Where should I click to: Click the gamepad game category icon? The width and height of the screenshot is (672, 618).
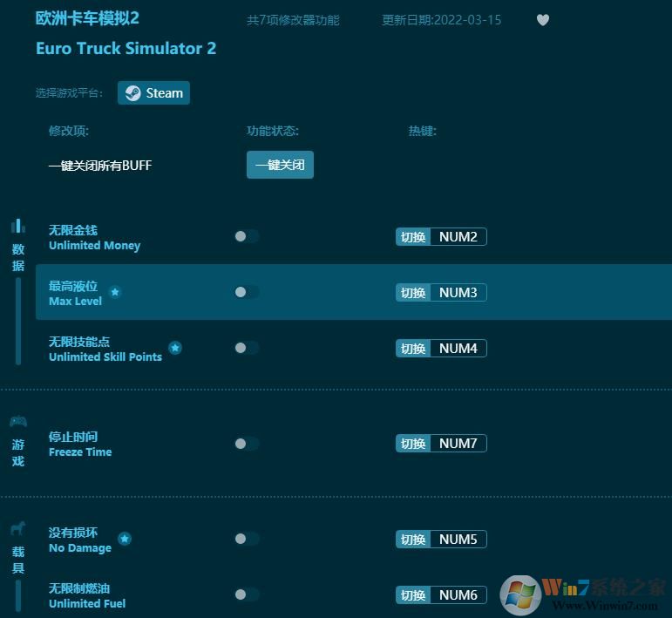click(x=18, y=421)
